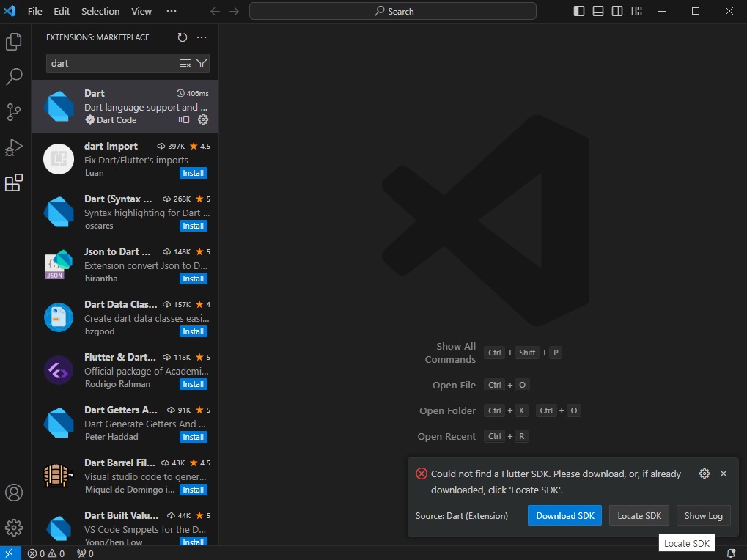Screen dimensions: 747x560
Task: Open Manage gear for Dart extension
Action: pos(203,119)
